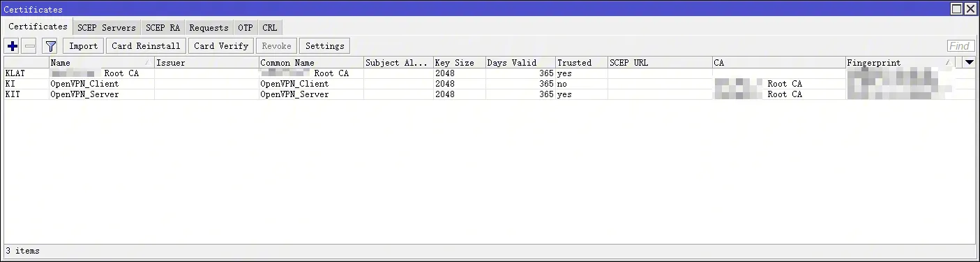Sort by the SCEP URL column header
This screenshot has width=980, height=262.
[x=660, y=62]
